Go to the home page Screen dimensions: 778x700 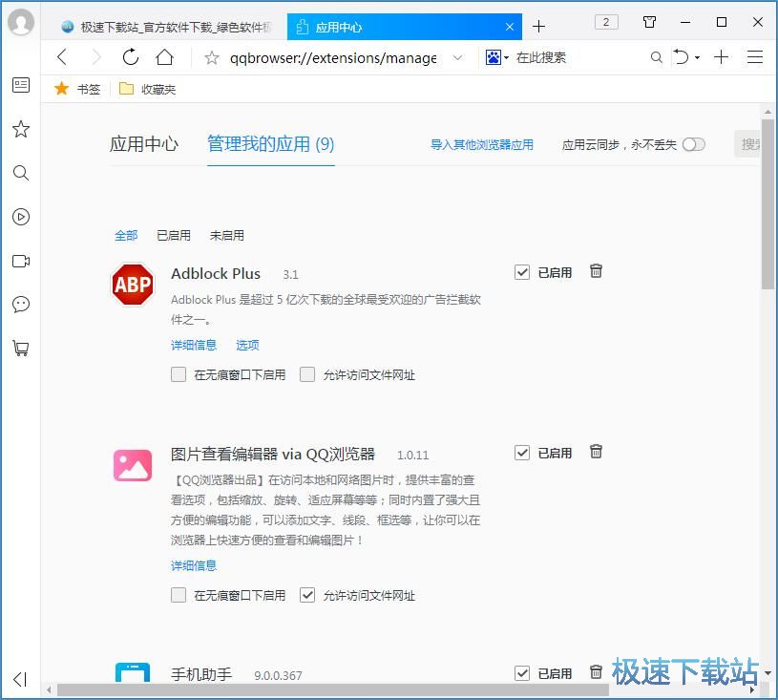[x=165, y=57]
